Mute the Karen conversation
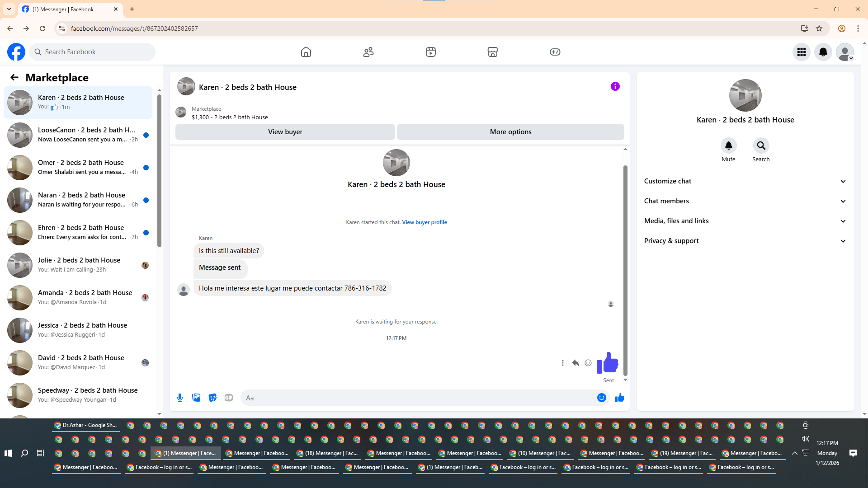The height and width of the screenshot is (488, 868). click(728, 146)
